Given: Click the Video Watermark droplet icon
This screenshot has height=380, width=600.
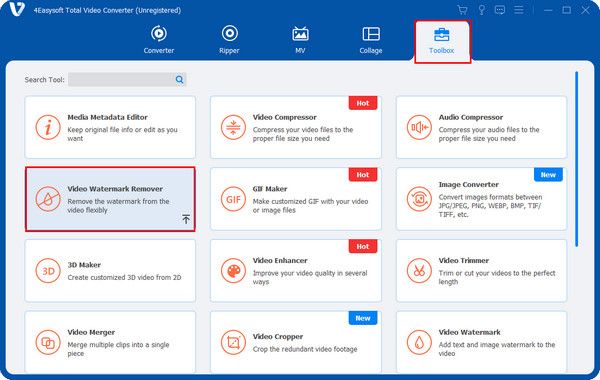Looking at the screenshot, I should [x=419, y=342].
